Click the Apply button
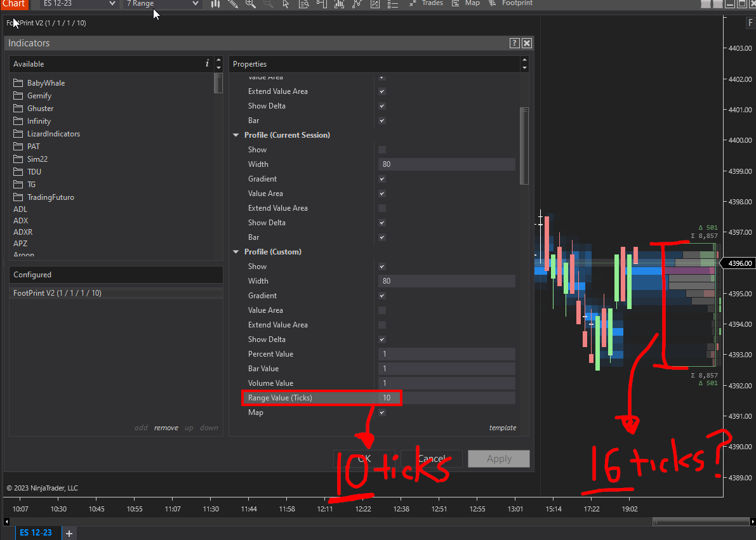The width and height of the screenshot is (756, 540). [499, 459]
